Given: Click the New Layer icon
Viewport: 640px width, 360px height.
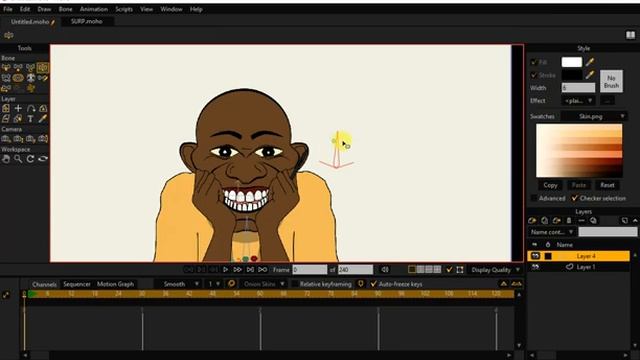Looking at the screenshot, I should point(532,220).
